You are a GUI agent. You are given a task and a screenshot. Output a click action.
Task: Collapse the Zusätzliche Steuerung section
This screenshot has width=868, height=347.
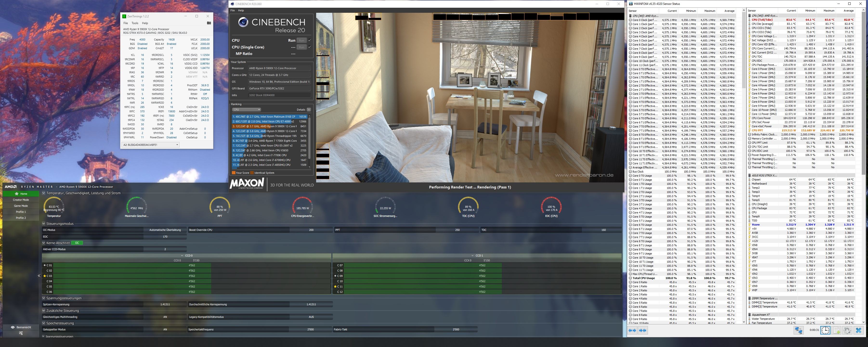point(44,311)
